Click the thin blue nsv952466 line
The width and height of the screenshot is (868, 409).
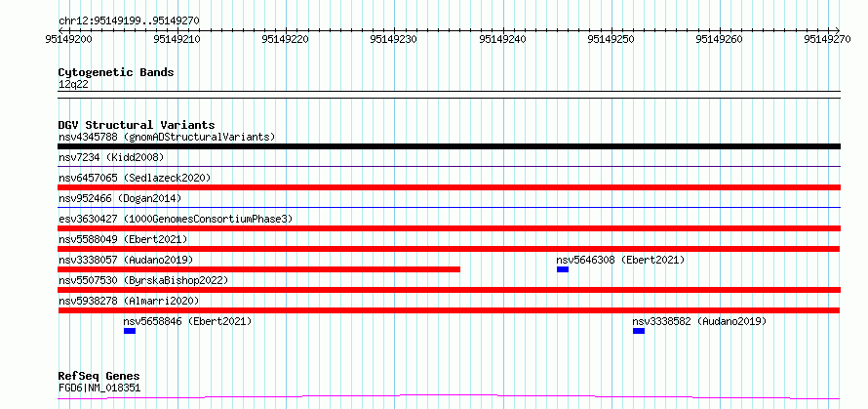[x=450, y=207]
